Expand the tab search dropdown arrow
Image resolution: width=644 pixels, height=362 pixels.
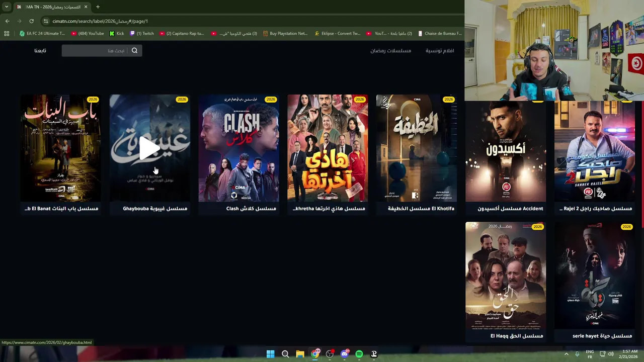tap(6, 7)
